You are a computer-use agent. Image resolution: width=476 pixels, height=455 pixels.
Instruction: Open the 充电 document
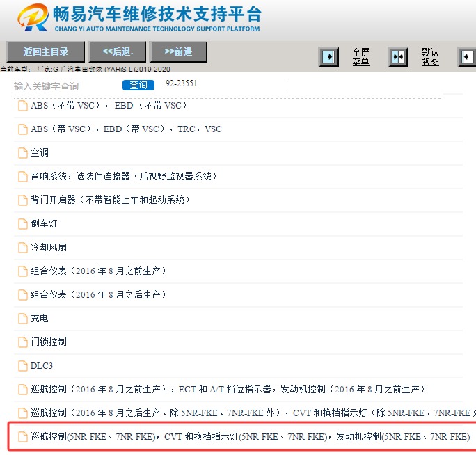[x=40, y=319]
